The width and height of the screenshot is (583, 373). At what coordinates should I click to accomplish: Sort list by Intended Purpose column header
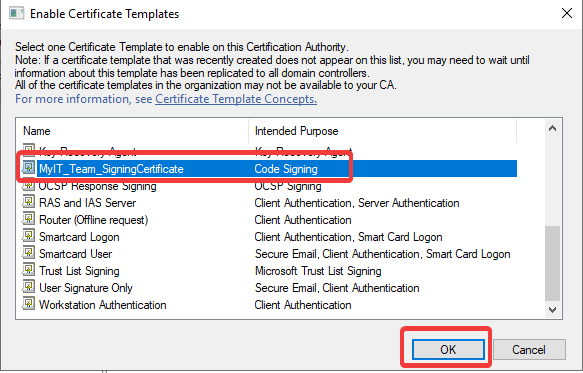(383, 131)
